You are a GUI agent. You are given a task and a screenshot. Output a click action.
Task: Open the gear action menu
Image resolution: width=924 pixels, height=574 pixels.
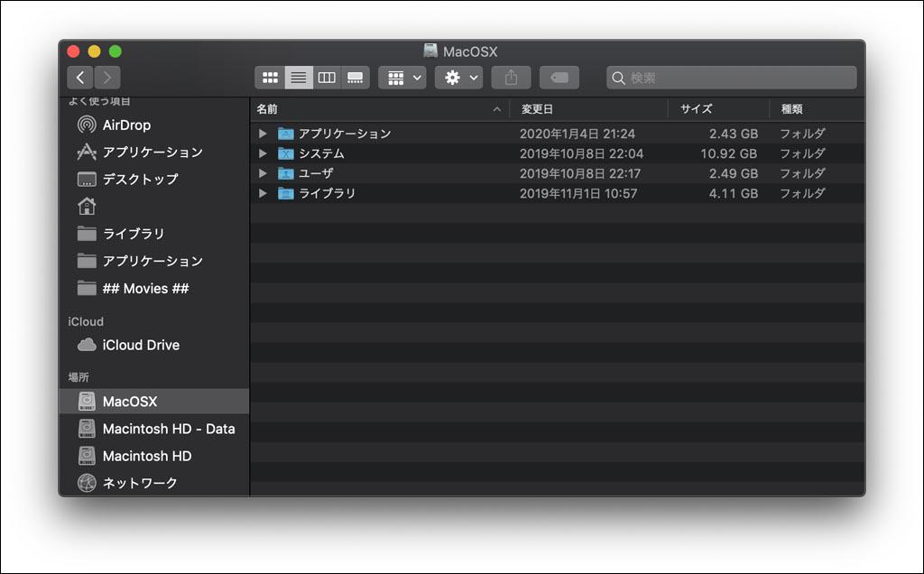459,78
